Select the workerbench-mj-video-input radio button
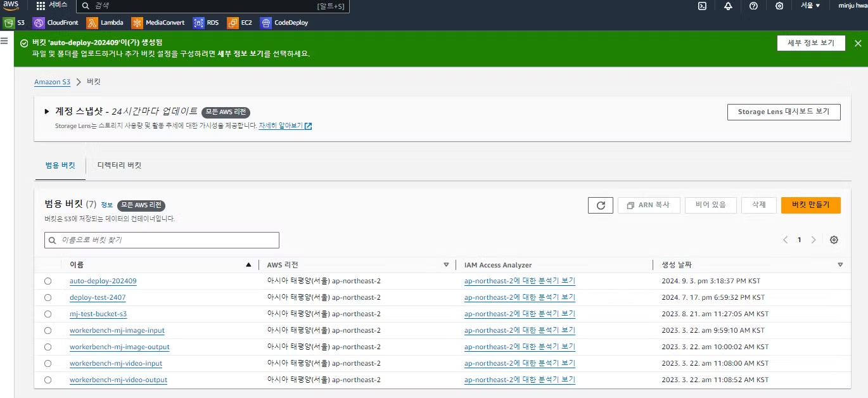The height and width of the screenshot is (398, 868). [48, 363]
